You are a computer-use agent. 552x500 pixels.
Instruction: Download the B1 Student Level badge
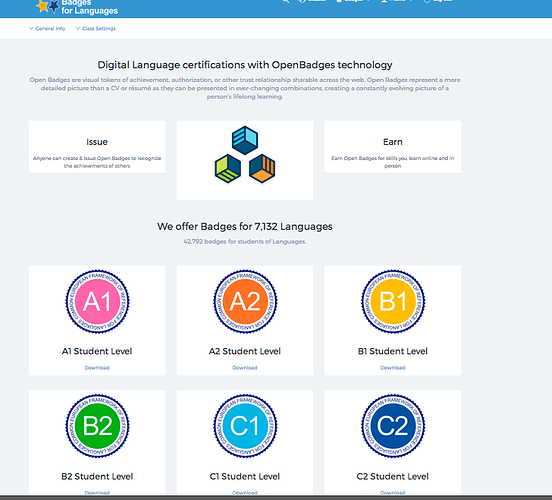pos(393,368)
